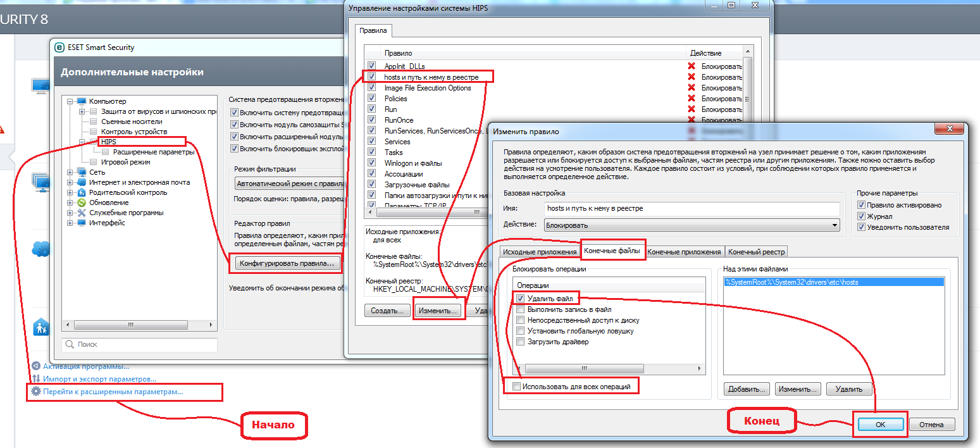
Task: Confirm the rule with the OK button
Action: click(x=880, y=425)
